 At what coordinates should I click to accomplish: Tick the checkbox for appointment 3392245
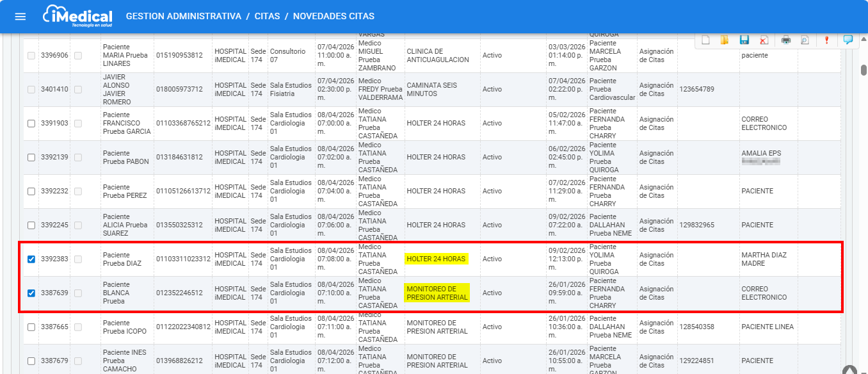31,225
